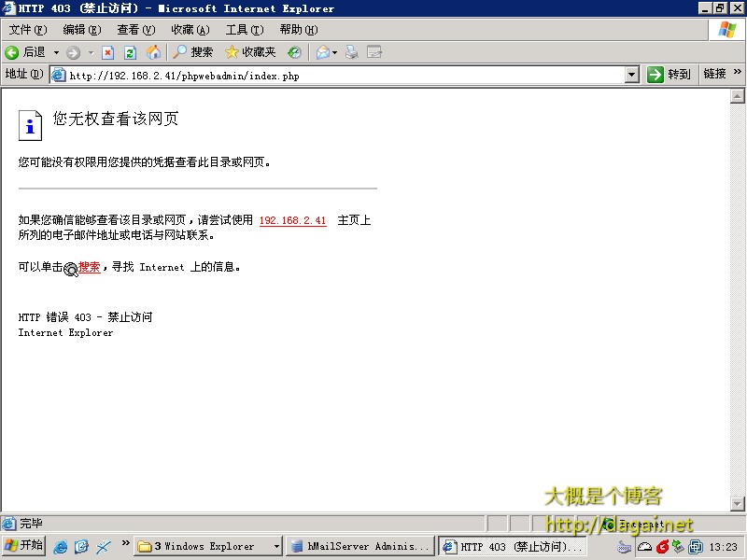747x560 pixels.
Task: Expand the links bar chevron
Action: point(738,72)
